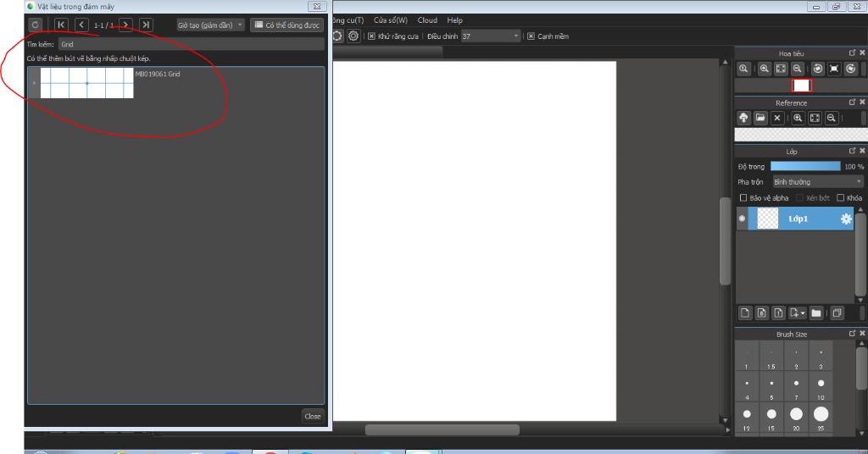The image size is (868, 454).
Task: Jump to the last materials page
Action: 146,25
